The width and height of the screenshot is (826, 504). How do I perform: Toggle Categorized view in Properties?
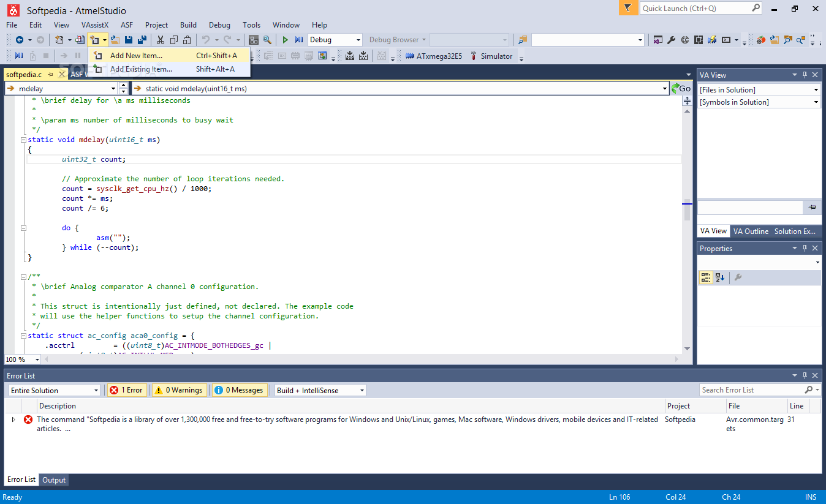click(x=706, y=277)
